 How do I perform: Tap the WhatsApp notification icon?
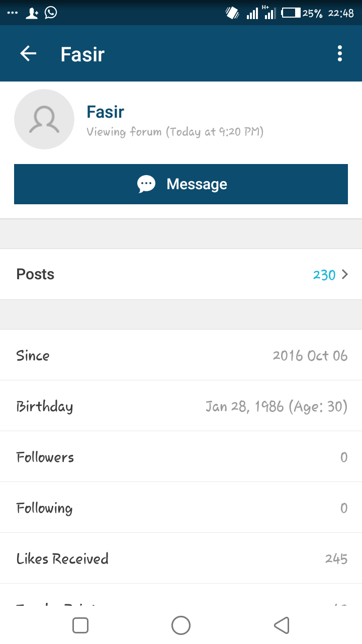(x=51, y=13)
